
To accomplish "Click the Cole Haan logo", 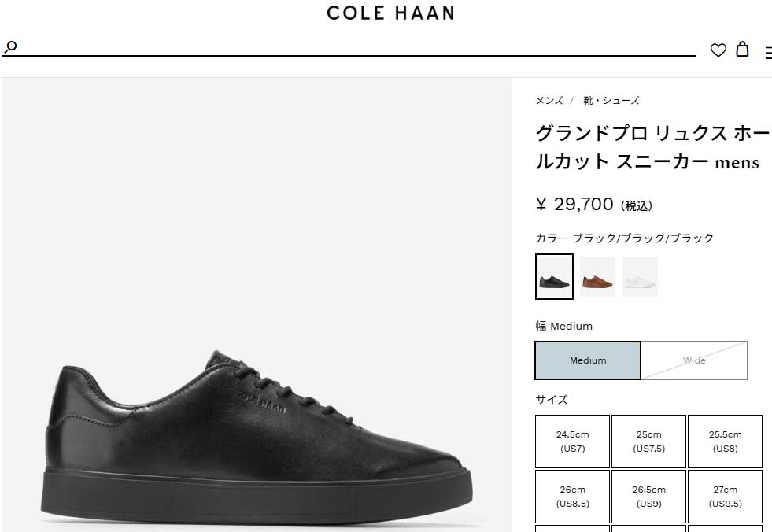I will [x=390, y=13].
